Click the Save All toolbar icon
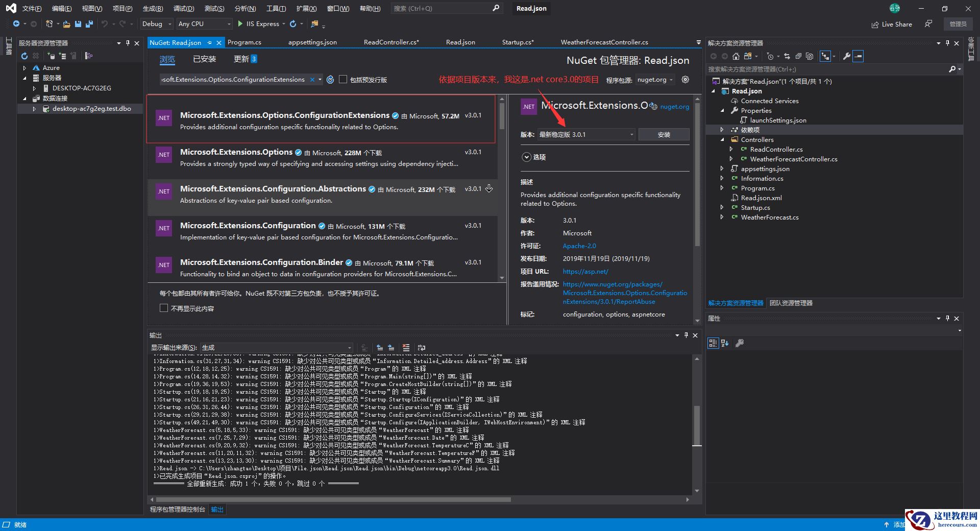 pos(89,24)
